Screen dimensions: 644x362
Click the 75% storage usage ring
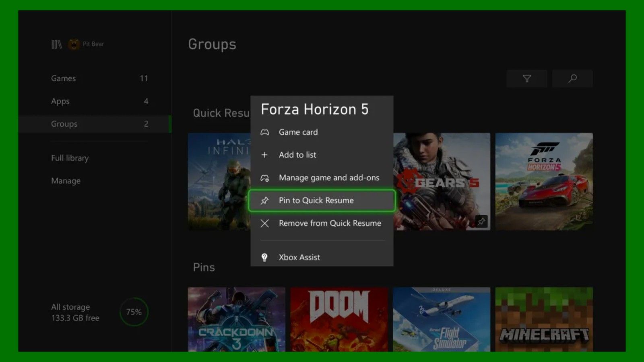[134, 312]
